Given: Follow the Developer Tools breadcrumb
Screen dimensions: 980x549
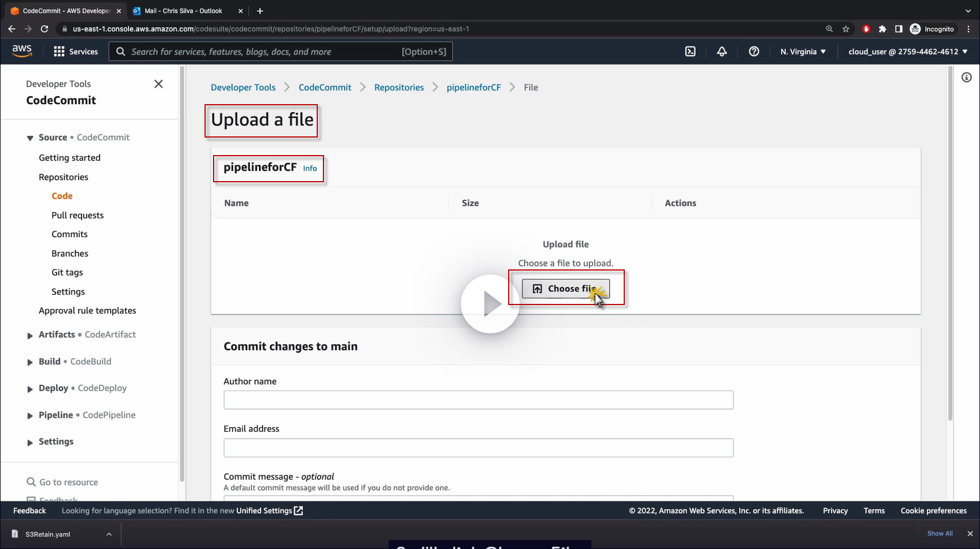Looking at the screenshot, I should click(x=244, y=87).
